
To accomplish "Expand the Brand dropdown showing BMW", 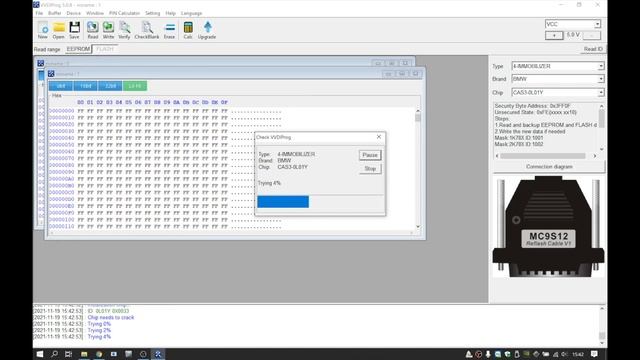I will coord(601,79).
